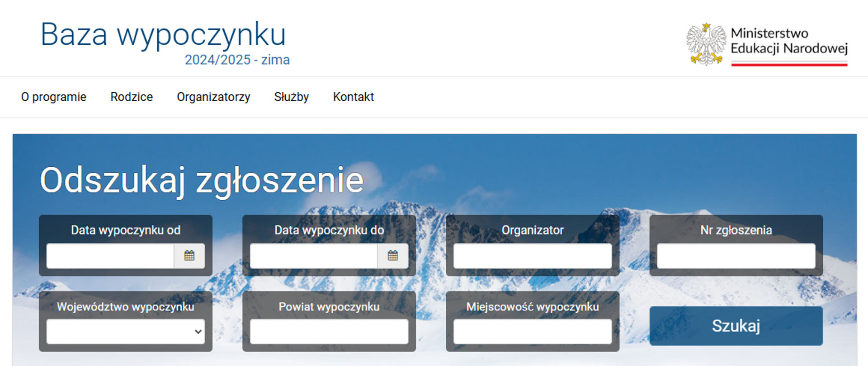Image resolution: width=868 pixels, height=366 pixels.
Task: Focus the Data wypoczynku od date field
Action: pos(110,256)
